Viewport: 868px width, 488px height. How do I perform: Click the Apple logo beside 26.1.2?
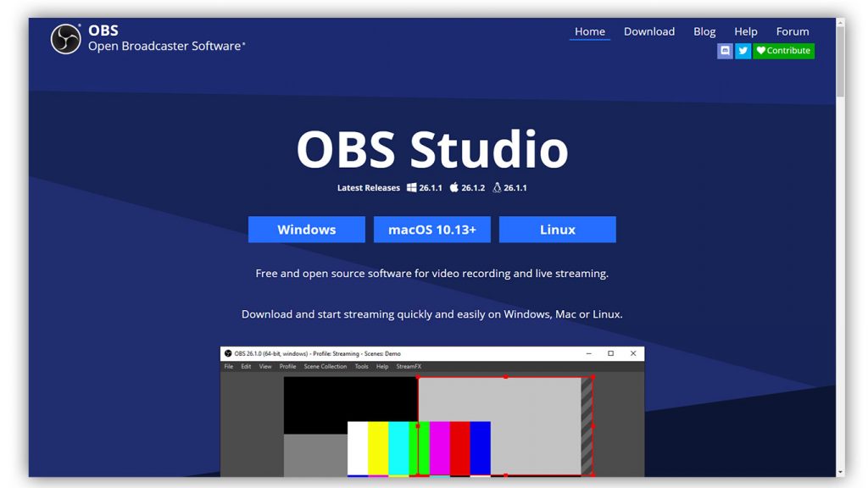tap(454, 187)
